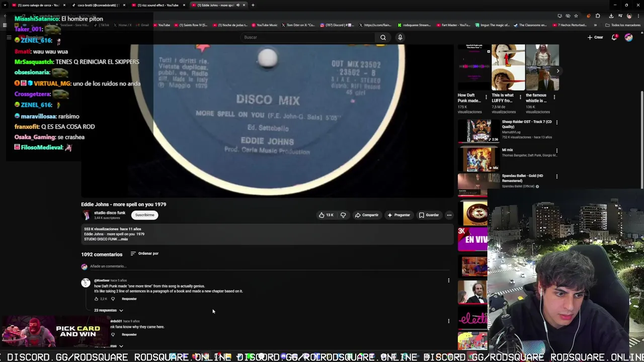Screen dimensions: 644x362
Task: Share the video with Compartir
Action: click(x=366, y=215)
